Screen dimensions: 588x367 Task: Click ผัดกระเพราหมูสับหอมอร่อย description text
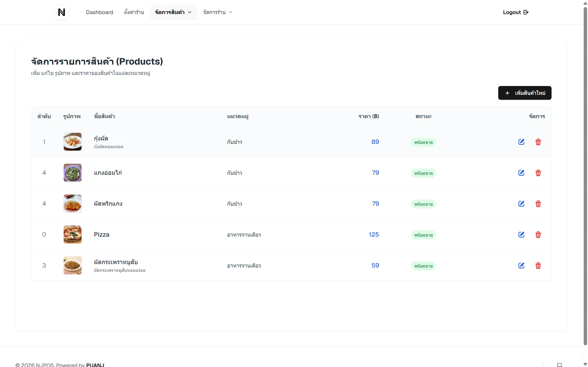point(119,271)
